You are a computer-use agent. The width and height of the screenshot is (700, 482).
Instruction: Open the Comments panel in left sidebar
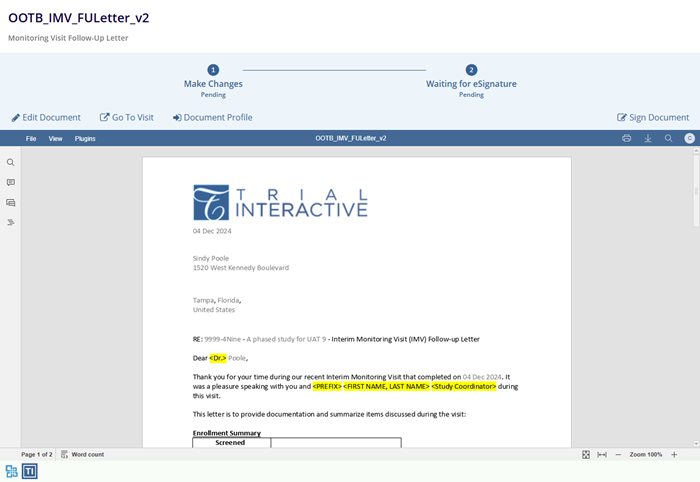[11, 182]
